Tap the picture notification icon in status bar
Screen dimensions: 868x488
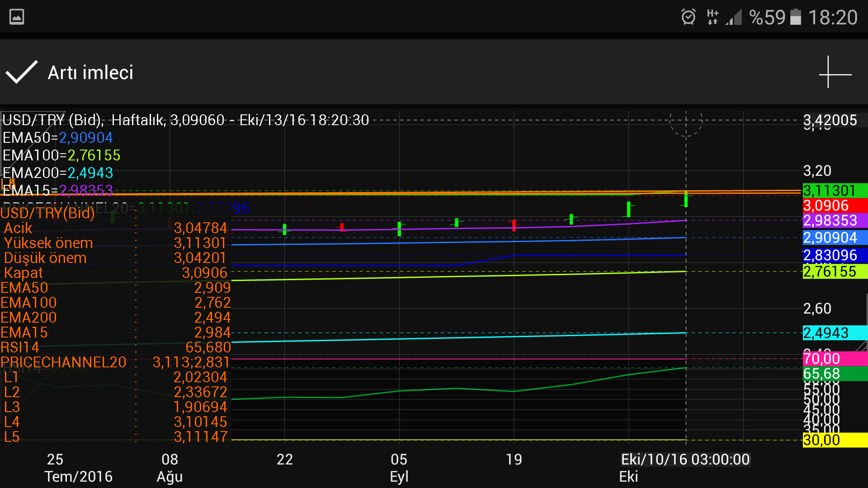click(x=17, y=17)
